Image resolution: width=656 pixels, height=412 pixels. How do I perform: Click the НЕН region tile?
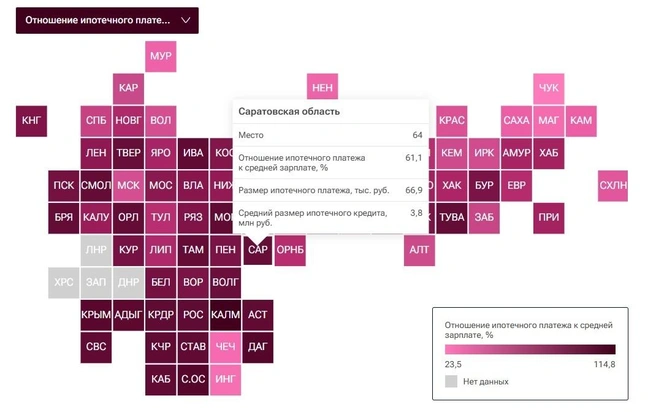pyautogui.click(x=322, y=88)
